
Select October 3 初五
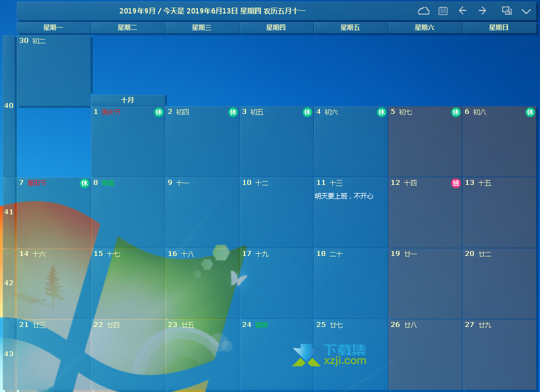click(x=277, y=142)
